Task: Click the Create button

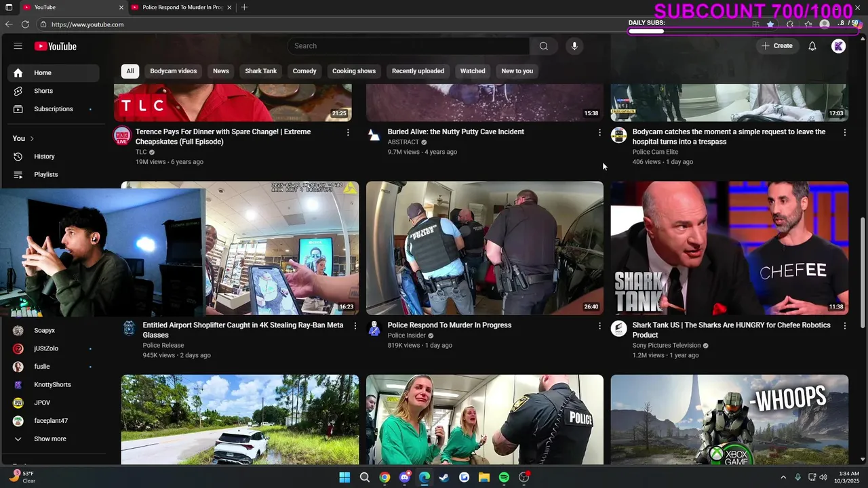Action: 776,46
